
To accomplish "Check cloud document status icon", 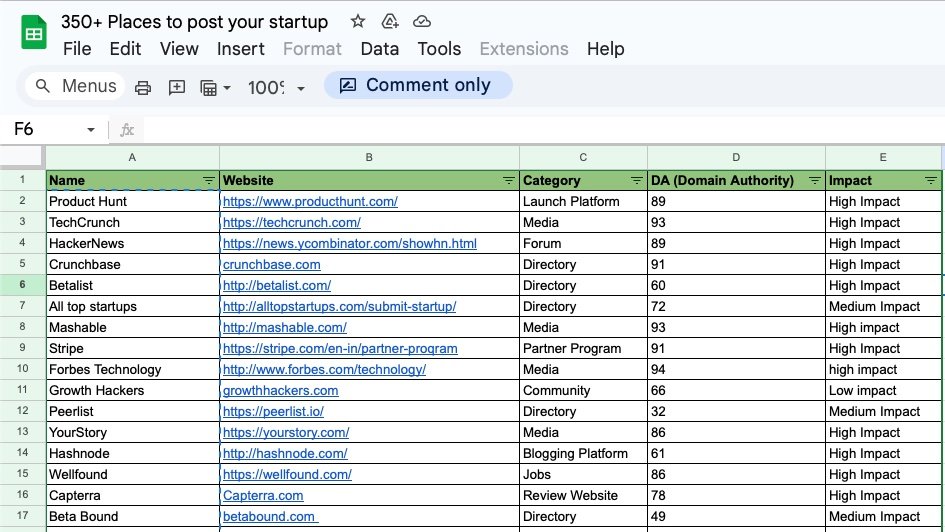I will click(x=422, y=22).
